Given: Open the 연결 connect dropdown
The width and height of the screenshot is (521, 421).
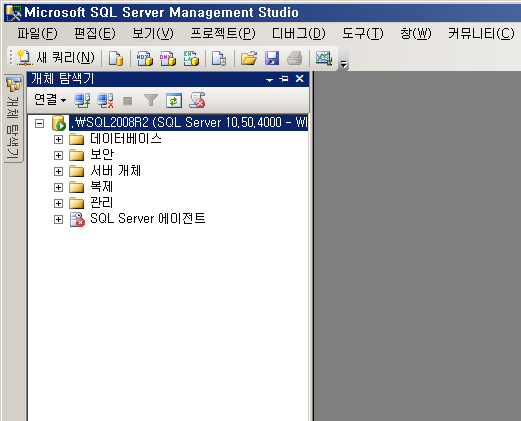Looking at the screenshot, I should [x=50, y=100].
